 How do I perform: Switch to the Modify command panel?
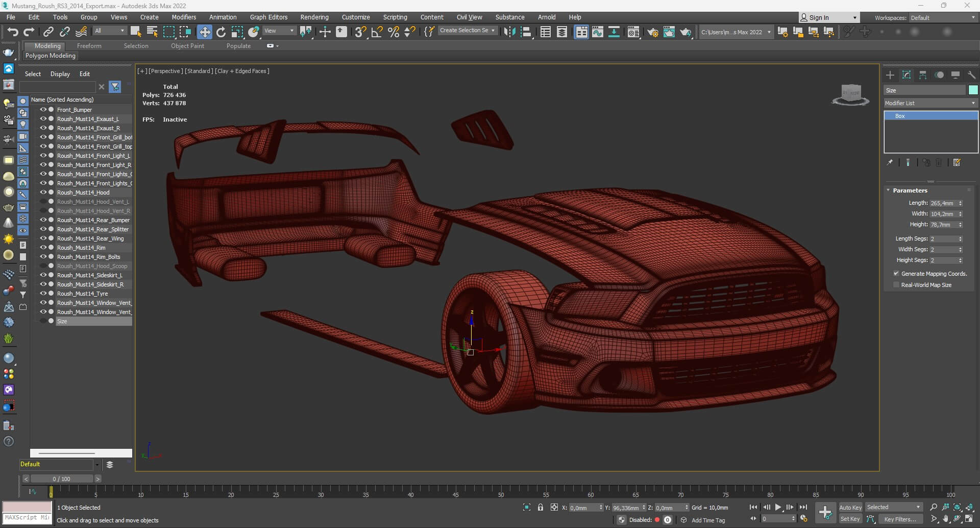pos(906,75)
